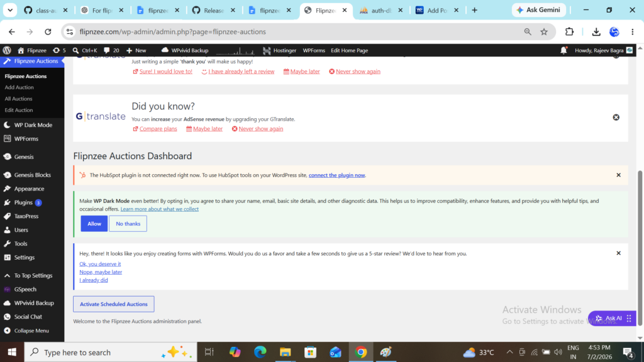
Task: Open the browser extensions puzzle icon
Action: tap(569, 31)
